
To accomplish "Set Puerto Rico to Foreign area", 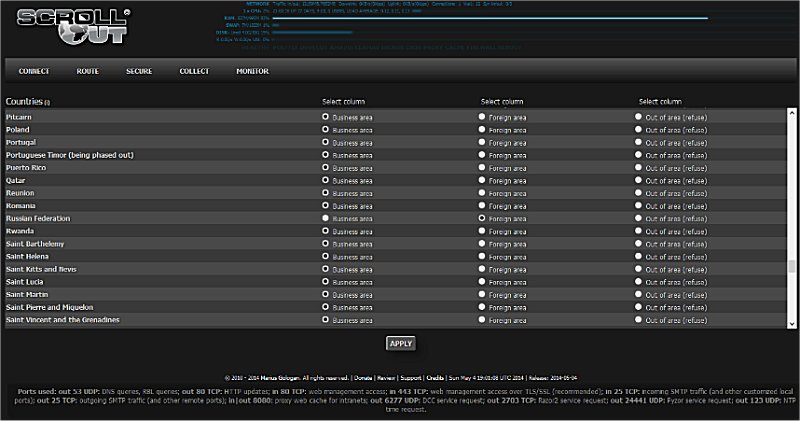I will tap(482, 168).
